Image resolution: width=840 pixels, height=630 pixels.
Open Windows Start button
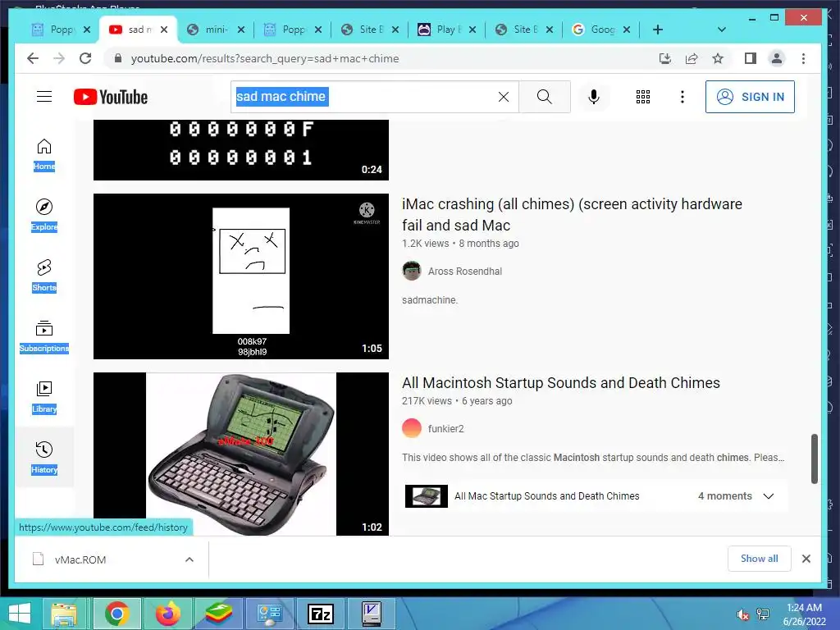(20, 614)
